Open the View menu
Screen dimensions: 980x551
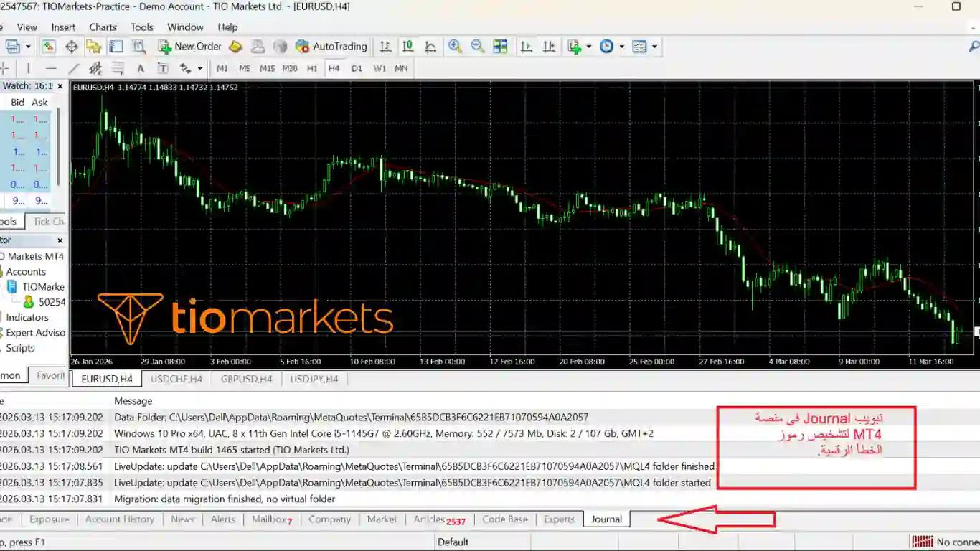[27, 27]
